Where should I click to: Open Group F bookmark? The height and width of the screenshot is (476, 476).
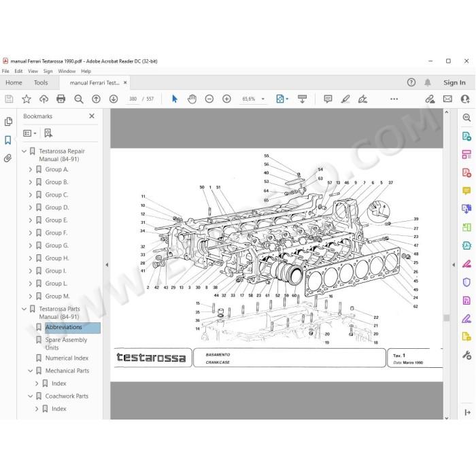tap(56, 233)
